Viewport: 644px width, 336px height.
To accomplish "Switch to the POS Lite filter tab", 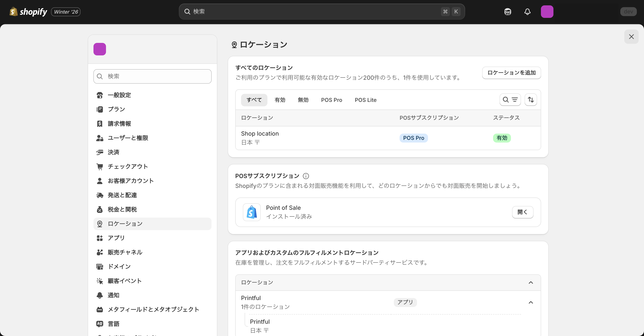I will point(366,100).
